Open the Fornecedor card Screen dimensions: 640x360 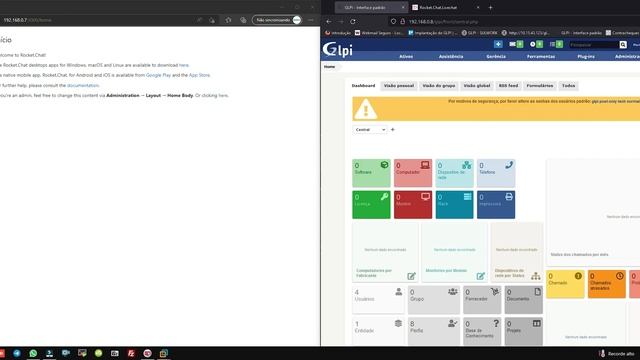[482, 300]
